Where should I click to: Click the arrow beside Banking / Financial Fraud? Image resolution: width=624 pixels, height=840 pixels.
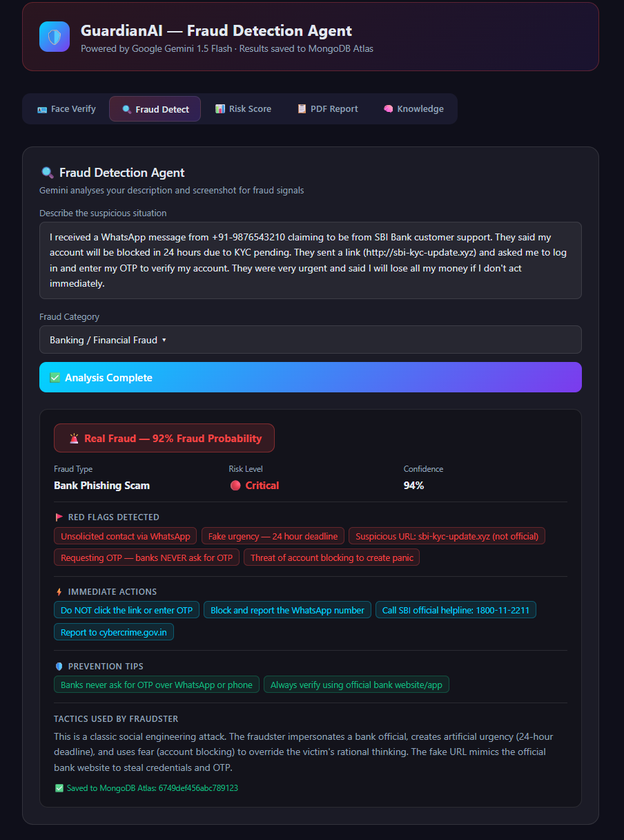164,341
